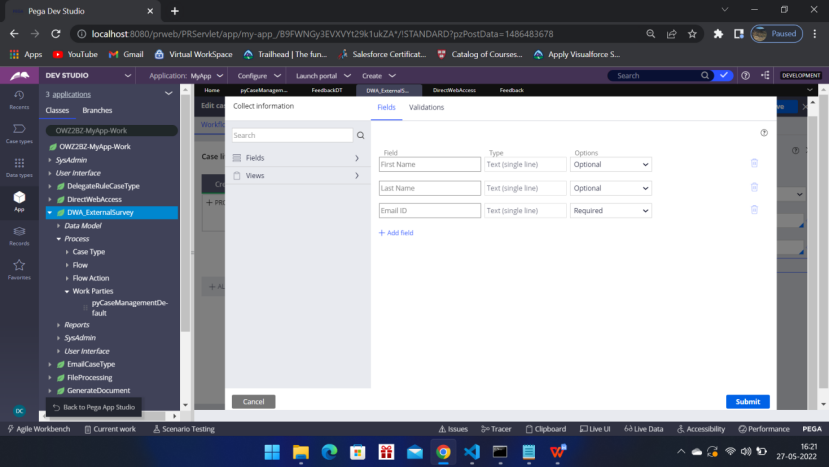Open File Explorer from the taskbar

tap(301, 452)
